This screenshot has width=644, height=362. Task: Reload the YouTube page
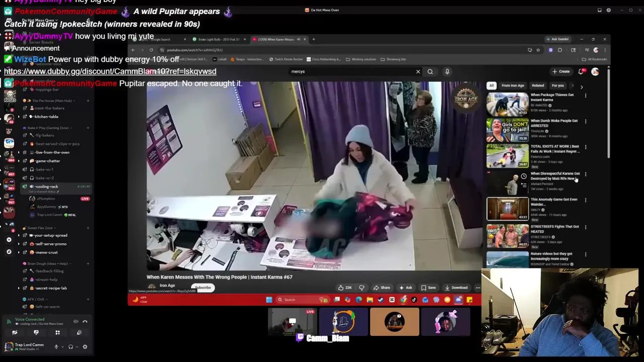point(151,50)
